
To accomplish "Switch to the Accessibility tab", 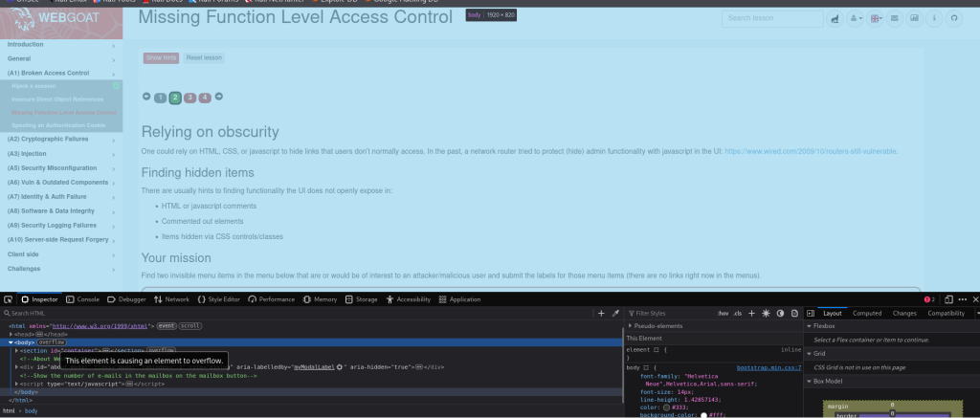I will pos(408,299).
